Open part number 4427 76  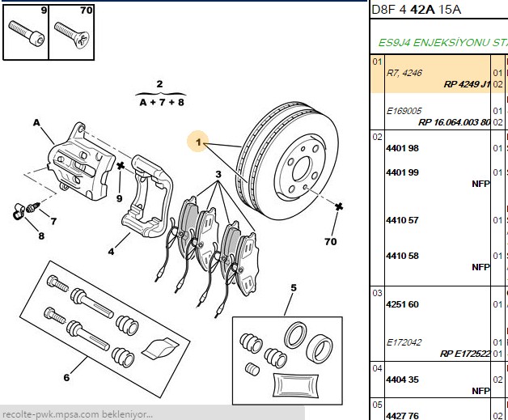[x=402, y=416]
